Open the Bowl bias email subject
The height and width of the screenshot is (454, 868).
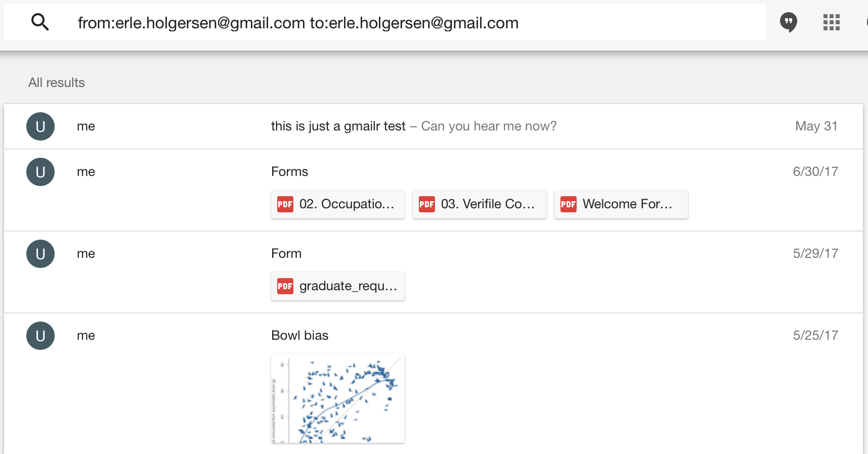[x=299, y=336]
